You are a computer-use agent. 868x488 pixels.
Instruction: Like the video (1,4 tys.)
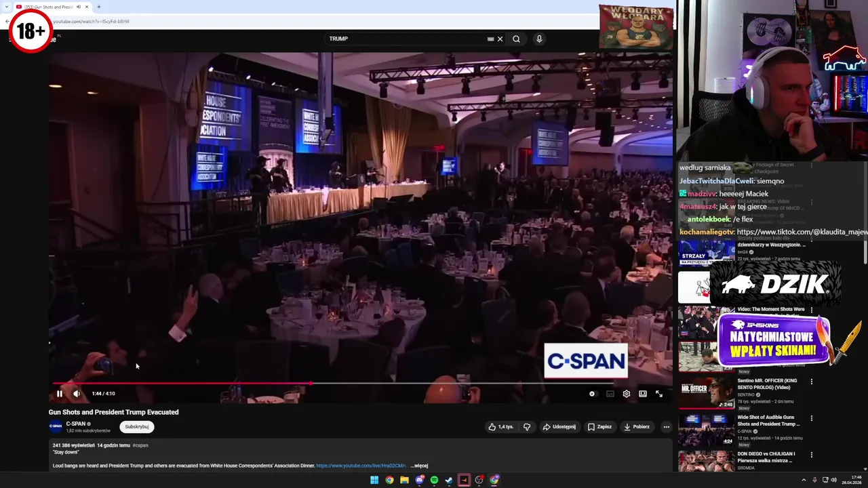(502, 427)
